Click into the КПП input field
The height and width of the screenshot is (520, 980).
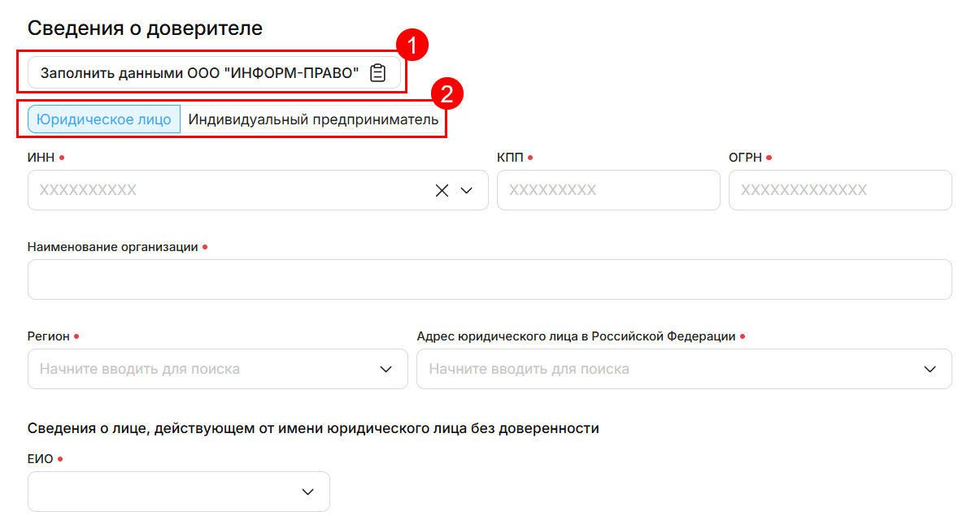pyautogui.click(x=608, y=190)
